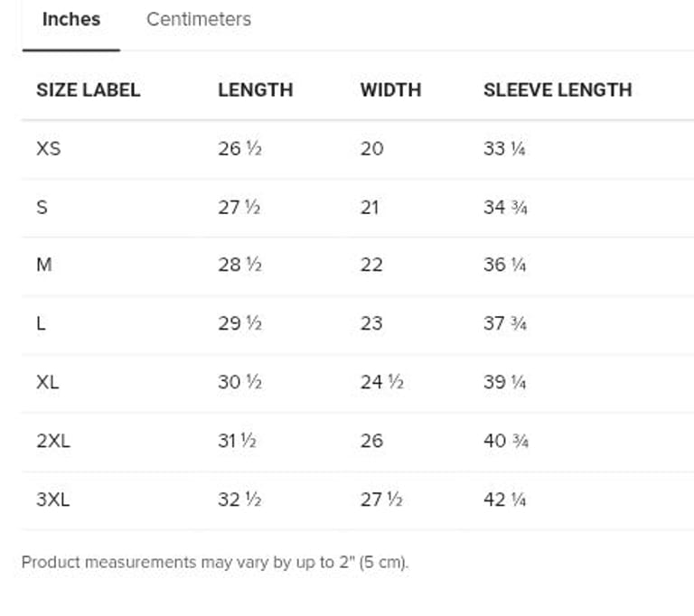This screenshot has width=694, height=616.
Task: Click the 2XL sleeve length 40 ¾
Action: coord(506,441)
